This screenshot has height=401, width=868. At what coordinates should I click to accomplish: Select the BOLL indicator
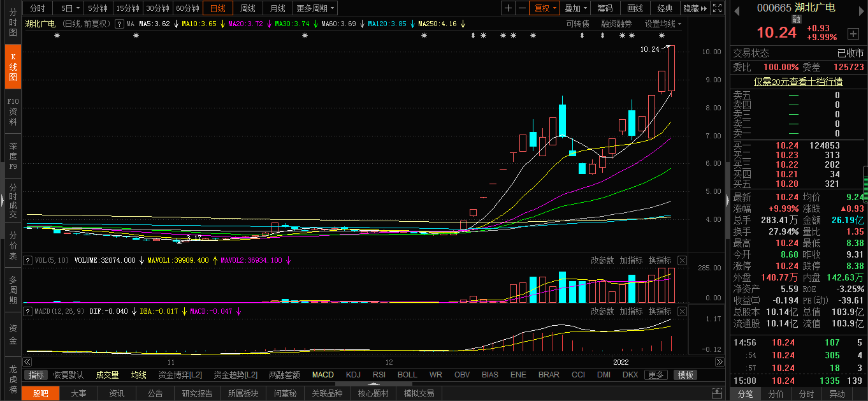pyautogui.click(x=407, y=375)
